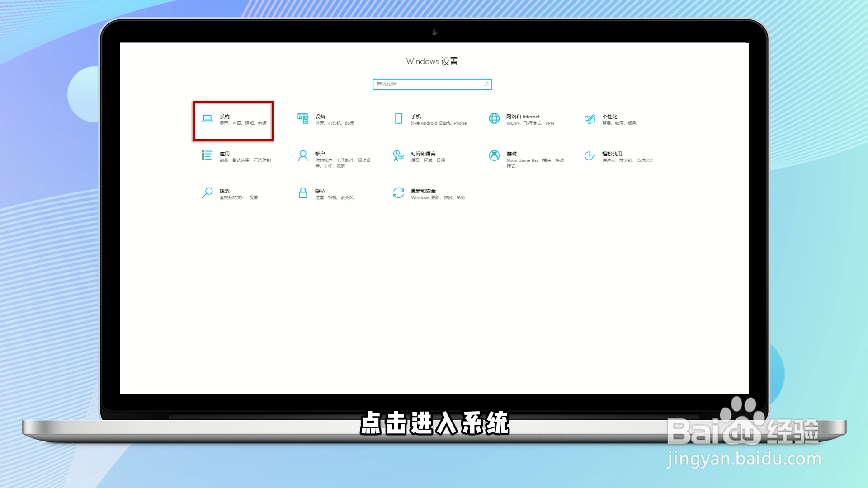Click description Windows 更新、恢复、备份
The width and height of the screenshot is (868, 488).
pyautogui.click(x=438, y=197)
